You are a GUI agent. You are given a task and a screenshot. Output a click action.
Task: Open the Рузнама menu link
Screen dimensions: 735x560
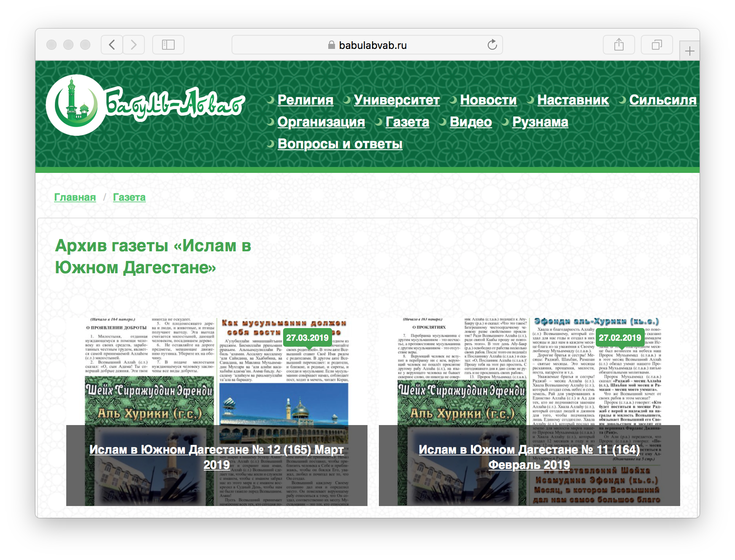click(540, 122)
